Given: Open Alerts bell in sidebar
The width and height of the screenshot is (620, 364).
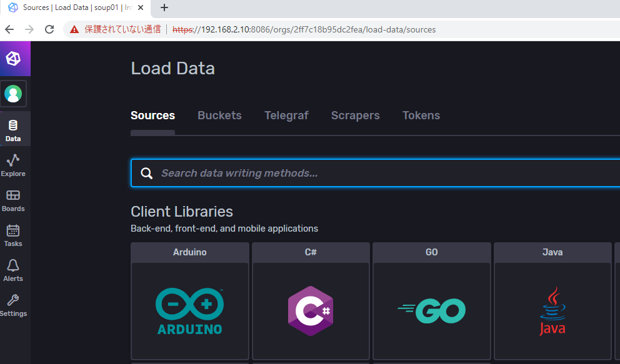Looking at the screenshot, I should [13, 270].
